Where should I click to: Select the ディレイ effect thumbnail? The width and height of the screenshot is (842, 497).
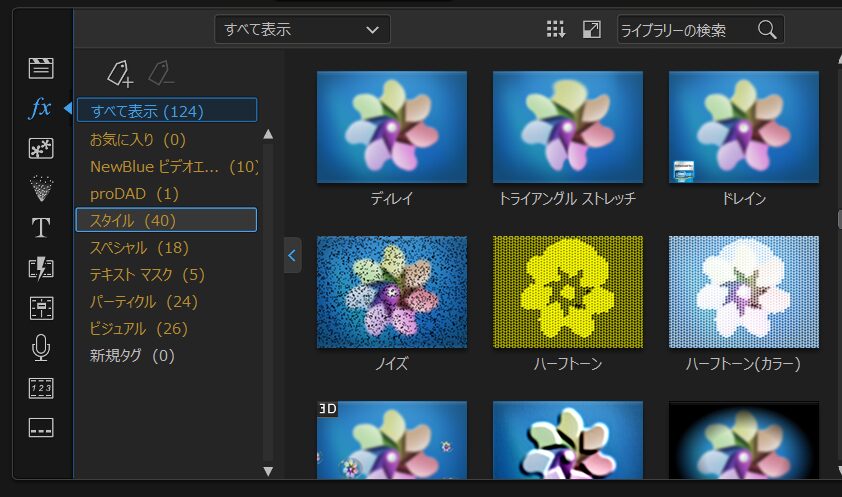[x=392, y=127]
